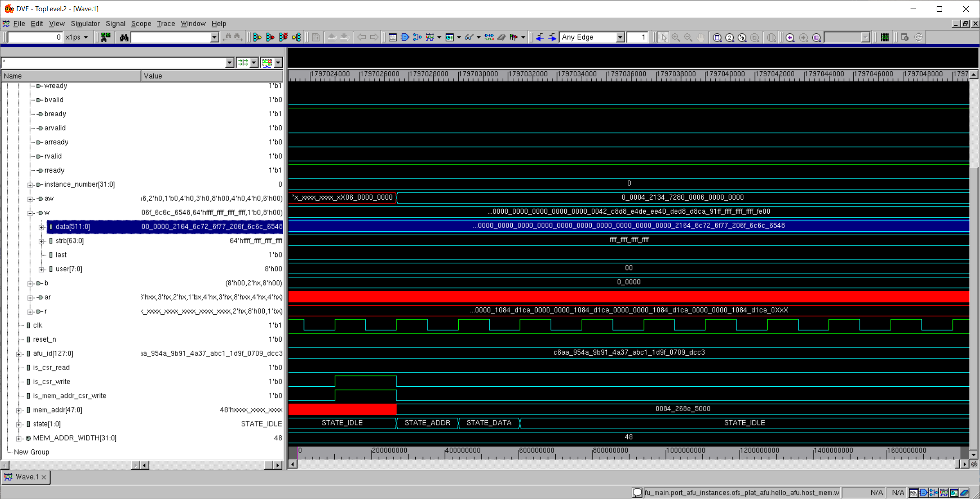Click the first run simulation icon

[257, 37]
